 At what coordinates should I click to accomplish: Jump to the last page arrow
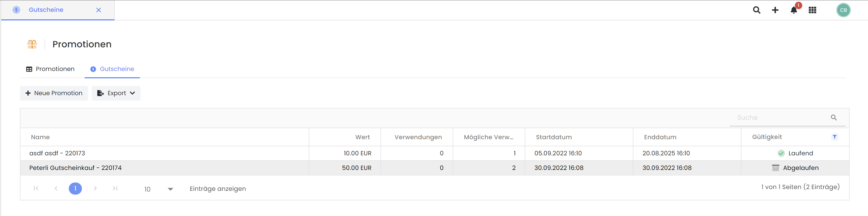click(x=115, y=188)
